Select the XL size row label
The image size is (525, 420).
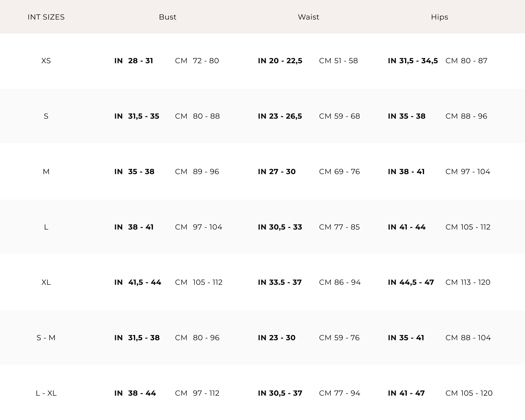[46, 282]
